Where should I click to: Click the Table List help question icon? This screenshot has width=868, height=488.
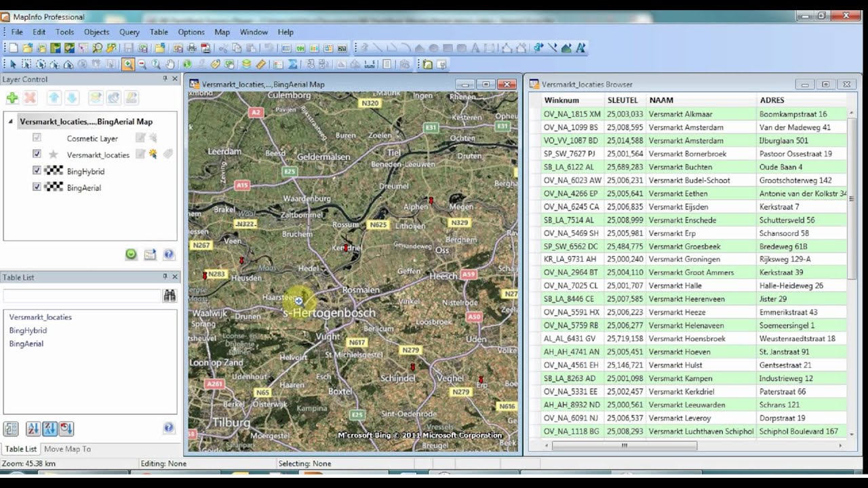(x=169, y=428)
